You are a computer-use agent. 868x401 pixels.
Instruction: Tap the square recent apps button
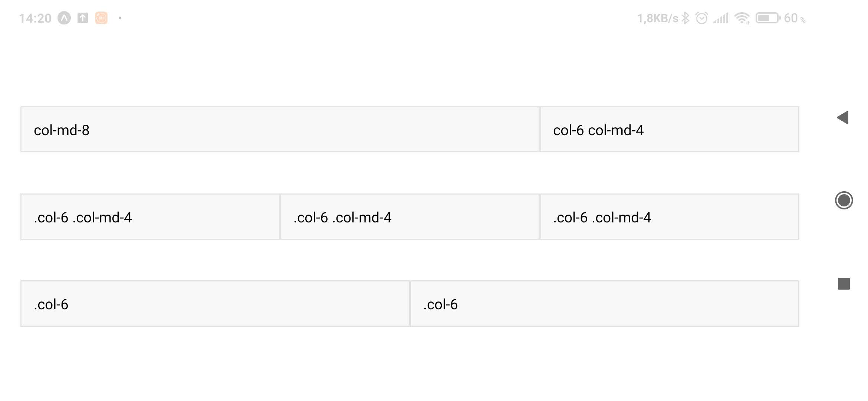point(844,284)
